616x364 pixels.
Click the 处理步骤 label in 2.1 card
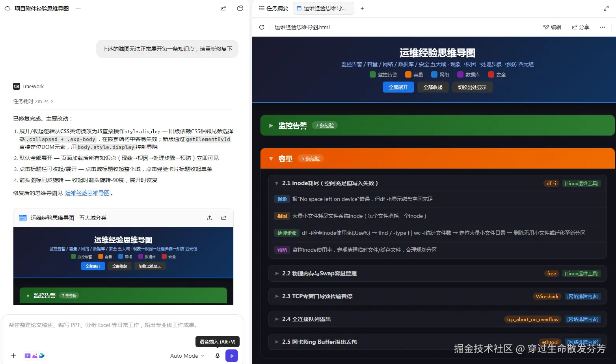(287, 233)
